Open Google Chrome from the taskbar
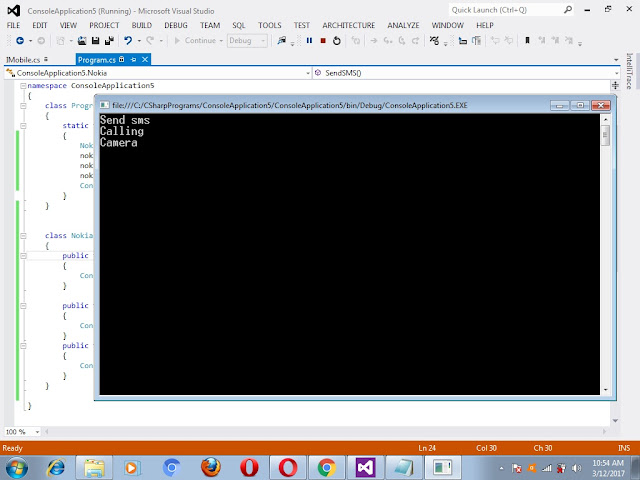The height and width of the screenshot is (480, 640). [327, 468]
